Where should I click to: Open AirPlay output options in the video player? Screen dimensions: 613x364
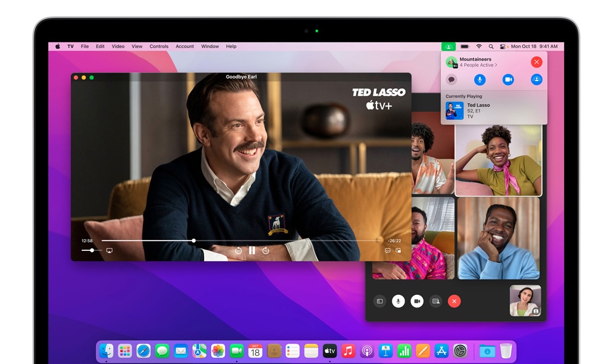click(x=109, y=250)
